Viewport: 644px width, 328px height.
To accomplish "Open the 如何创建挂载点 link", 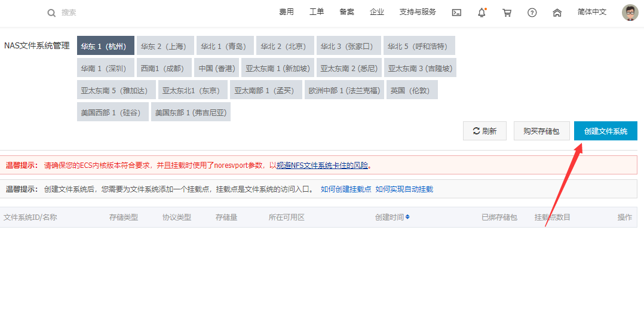I will pos(346,189).
